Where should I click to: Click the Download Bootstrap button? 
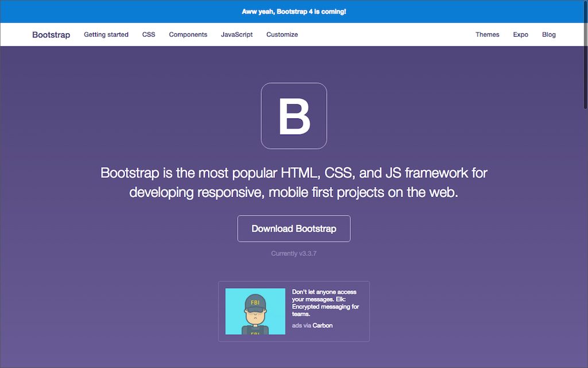click(294, 229)
